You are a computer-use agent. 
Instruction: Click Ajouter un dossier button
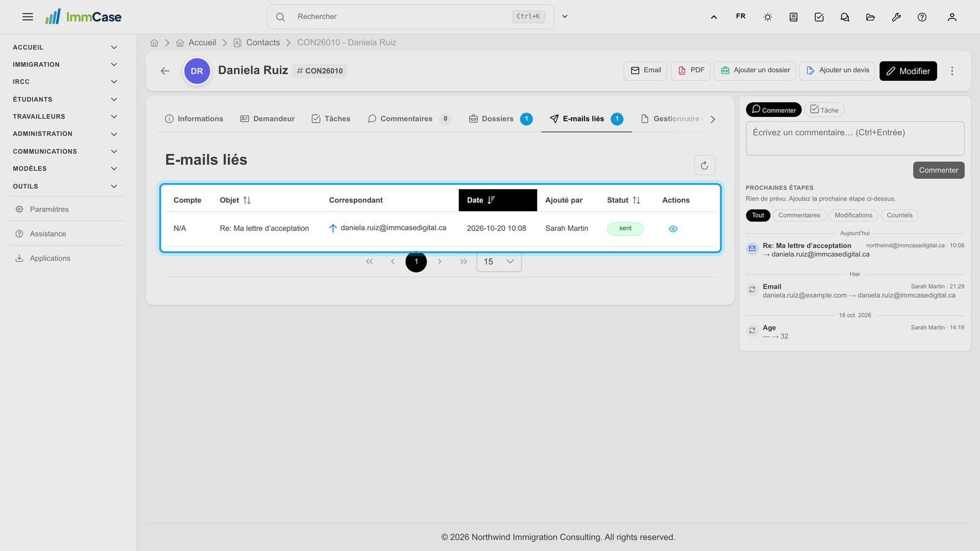[755, 70]
